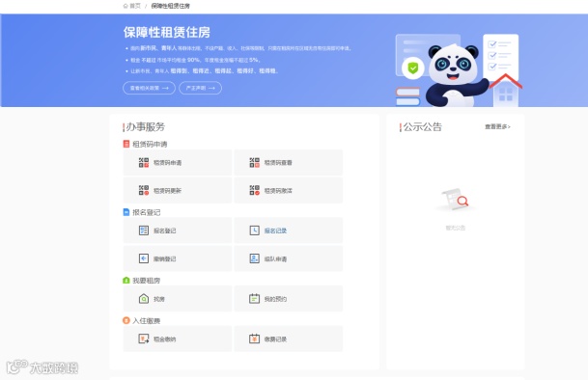Screen dimensions: 588x380
Task: Click the 公示公告 panel title
Action: 422,127
